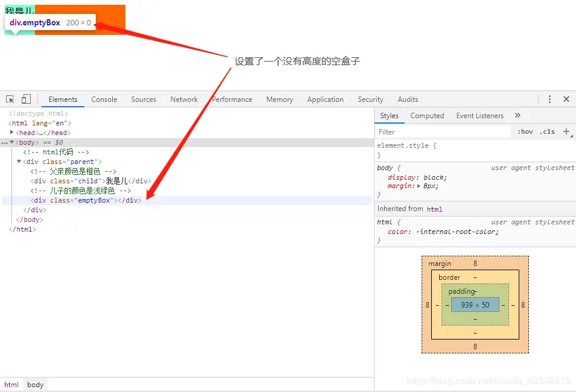The width and height of the screenshot is (576, 392).
Task: Click the bottom margin value 8 in box model
Action: pos(475,346)
